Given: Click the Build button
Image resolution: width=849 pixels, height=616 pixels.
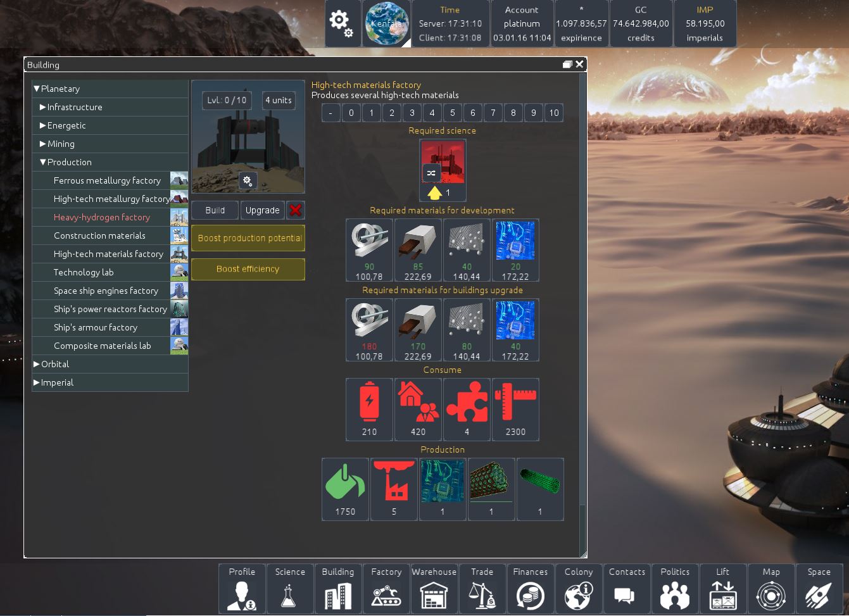Looking at the screenshot, I should click(215, 210).
